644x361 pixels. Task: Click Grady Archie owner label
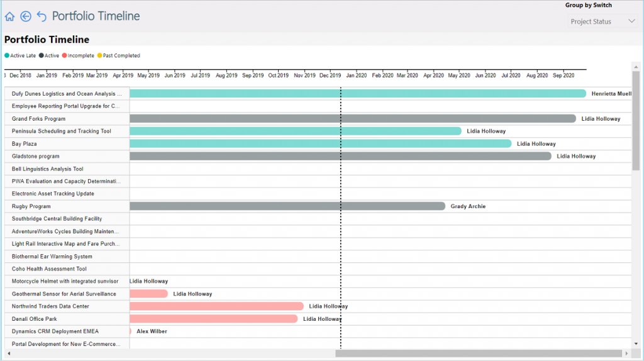tap(468, 206)
